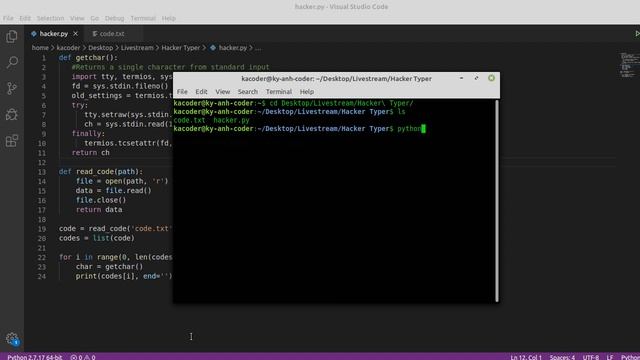Click 'return ch' on line 11
The image size is (640, 360).
pyautogui.click(x=91, y=153)
